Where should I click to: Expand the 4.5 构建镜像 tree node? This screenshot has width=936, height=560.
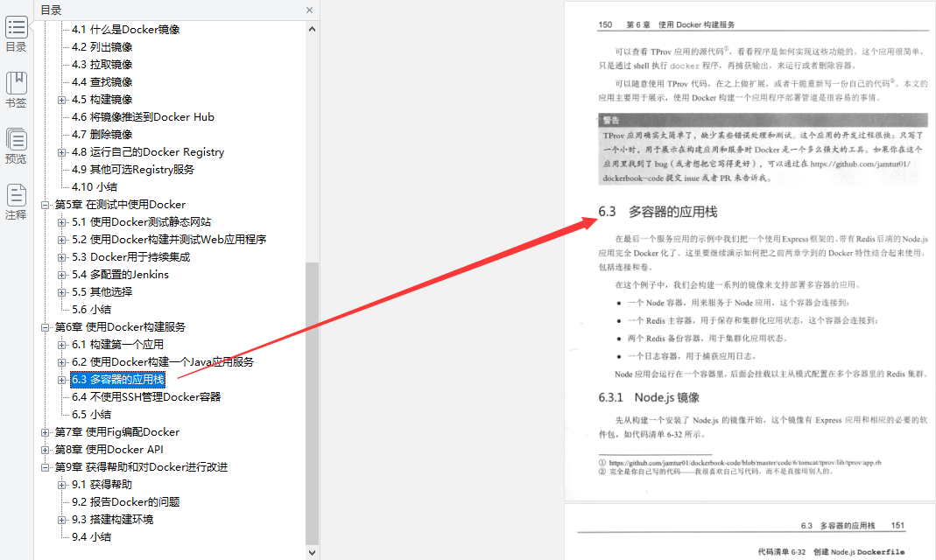coord(62,99)
